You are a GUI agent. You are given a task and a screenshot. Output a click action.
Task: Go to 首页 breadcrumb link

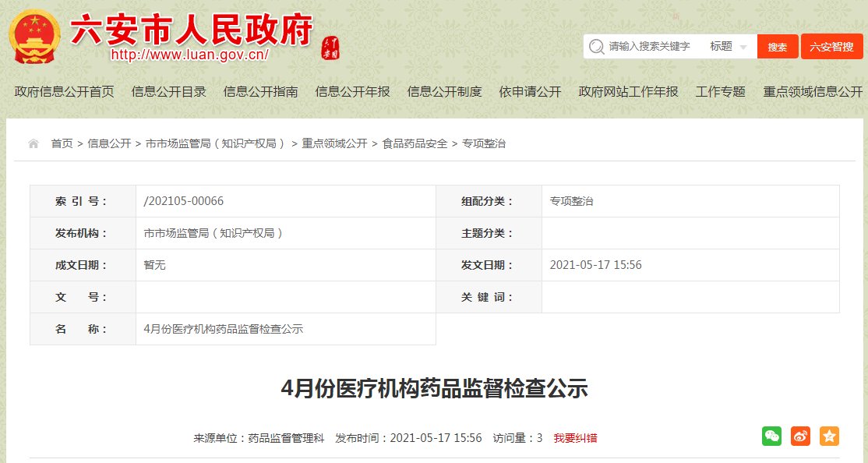click(x=62, y=143)
